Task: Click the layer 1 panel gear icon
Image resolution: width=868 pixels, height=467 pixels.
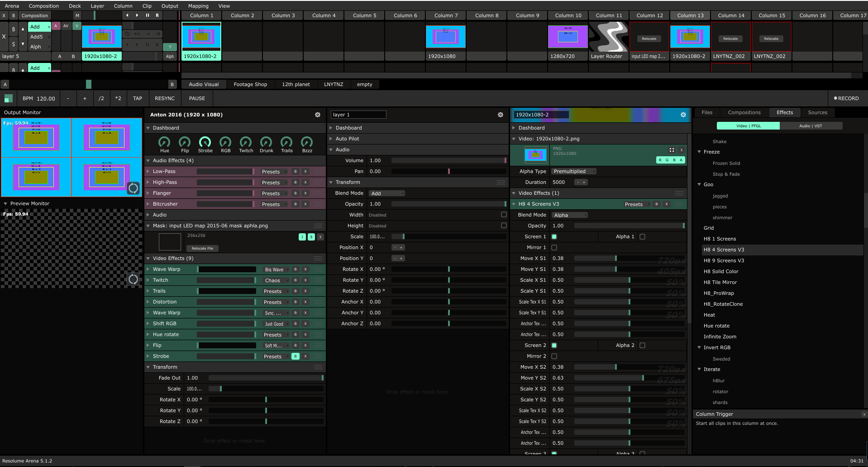Action: click(x=501, y=115)
